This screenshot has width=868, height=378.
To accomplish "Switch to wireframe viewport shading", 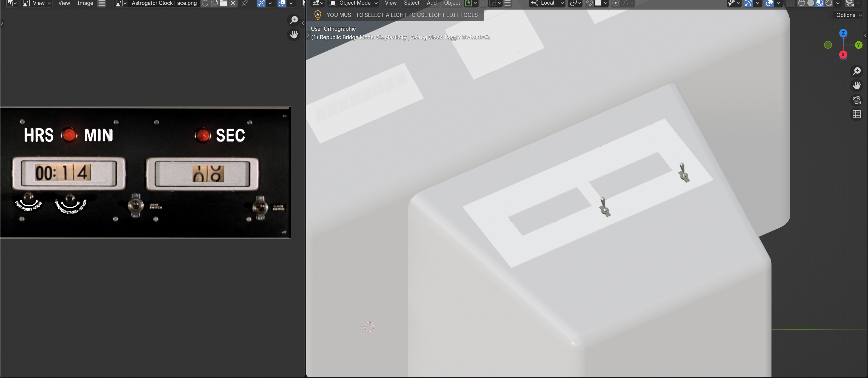I will click(802, 3).
